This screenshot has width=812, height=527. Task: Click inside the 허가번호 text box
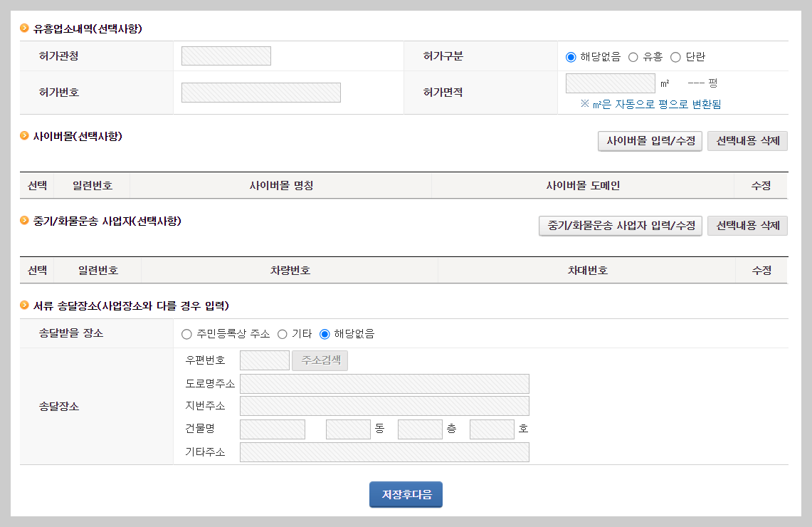[260, 92]
